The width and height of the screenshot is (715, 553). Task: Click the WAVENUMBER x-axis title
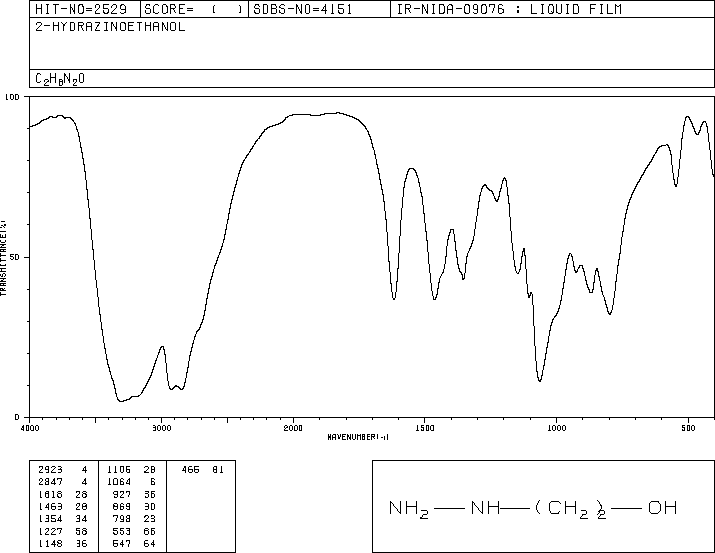tap(358, 437)
